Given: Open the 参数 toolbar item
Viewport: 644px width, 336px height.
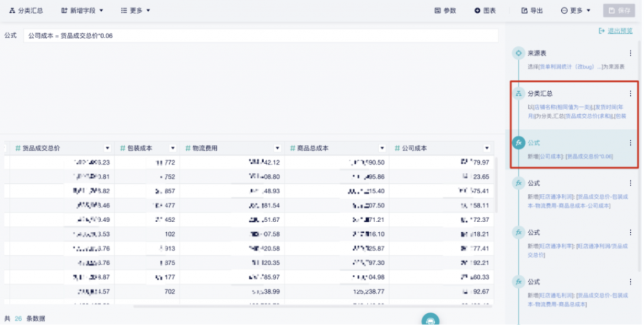Looking at the screenshot, I should coord(445,11).
